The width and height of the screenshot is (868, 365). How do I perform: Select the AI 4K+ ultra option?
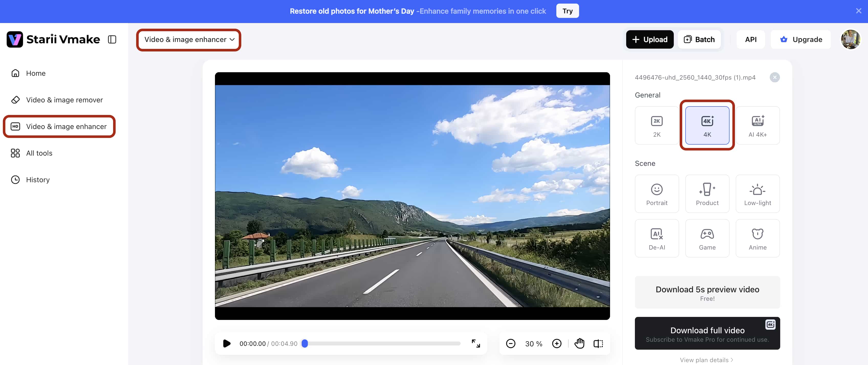(x=757, y=125)
